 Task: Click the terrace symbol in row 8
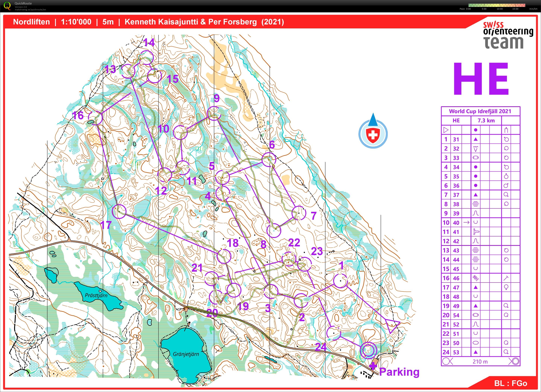click(x=475, y=204)
